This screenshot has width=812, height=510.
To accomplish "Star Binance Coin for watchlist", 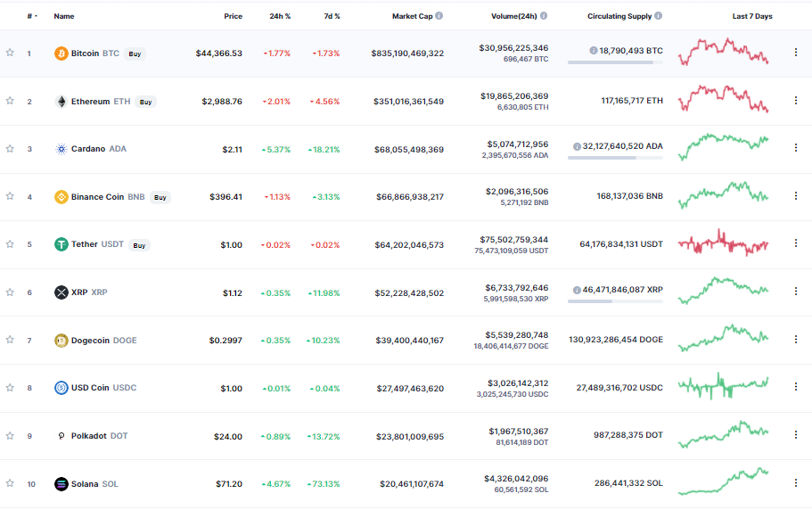I will tap(10, 196).
